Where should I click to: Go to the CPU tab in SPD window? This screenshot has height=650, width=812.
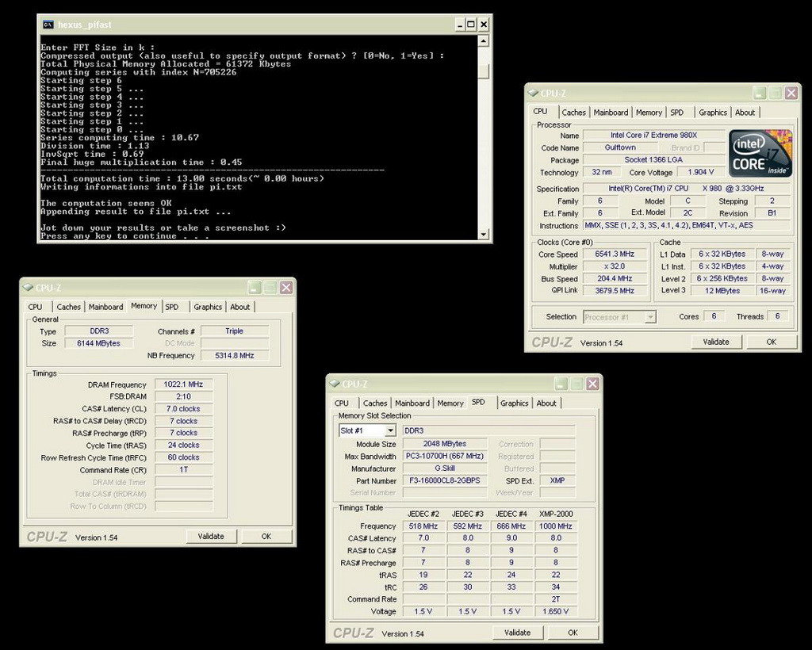(342, 403)
